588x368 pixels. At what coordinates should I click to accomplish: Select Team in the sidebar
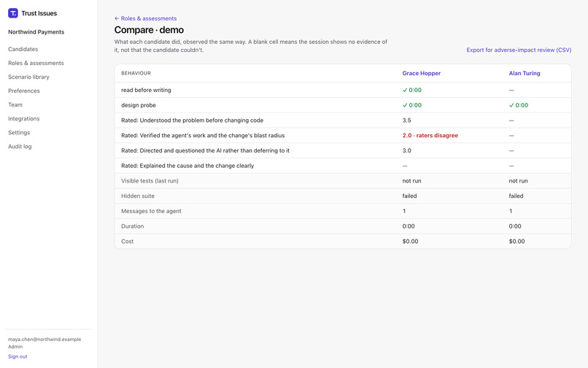[x=15, y=104]
